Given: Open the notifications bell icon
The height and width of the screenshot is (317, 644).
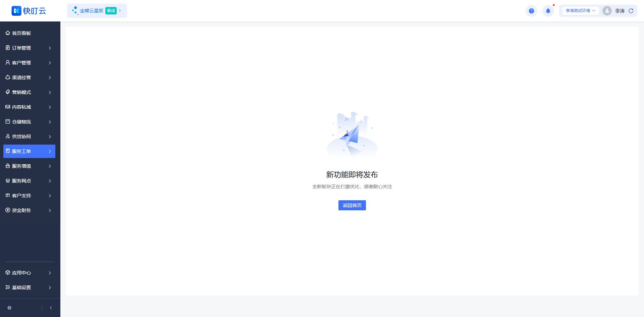Looking at the screenshot, I should pyautogui.click(x=548, y=11).
